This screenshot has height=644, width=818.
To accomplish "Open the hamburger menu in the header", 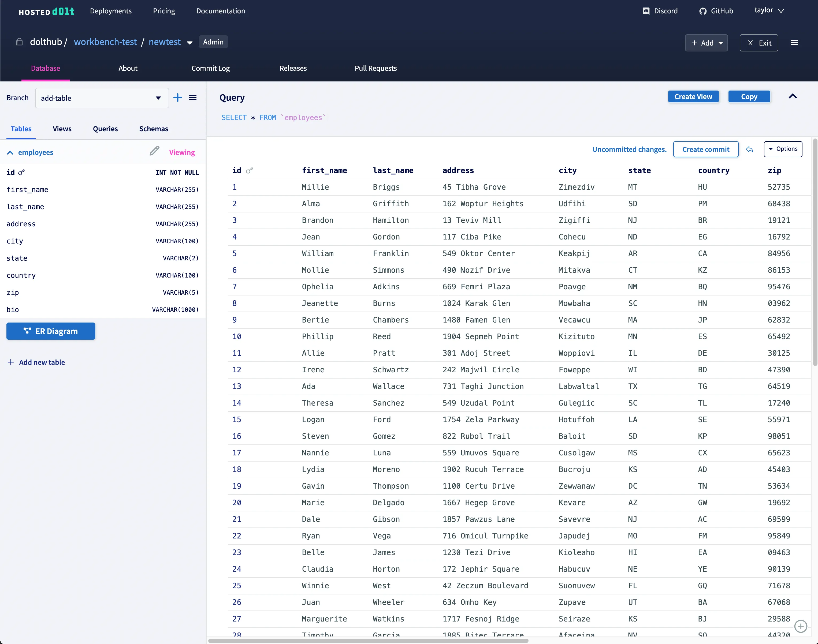I will pyautogui.click(x=794, y=43).
